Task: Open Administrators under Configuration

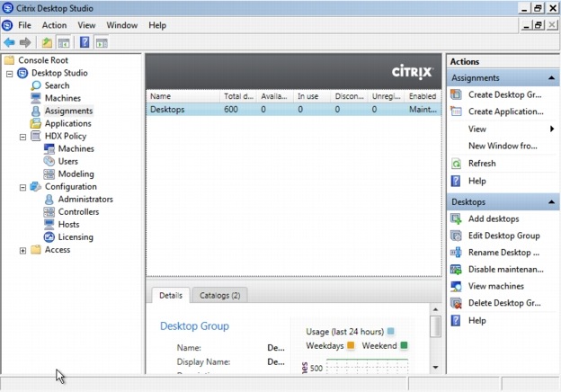Action: (85, 200)
